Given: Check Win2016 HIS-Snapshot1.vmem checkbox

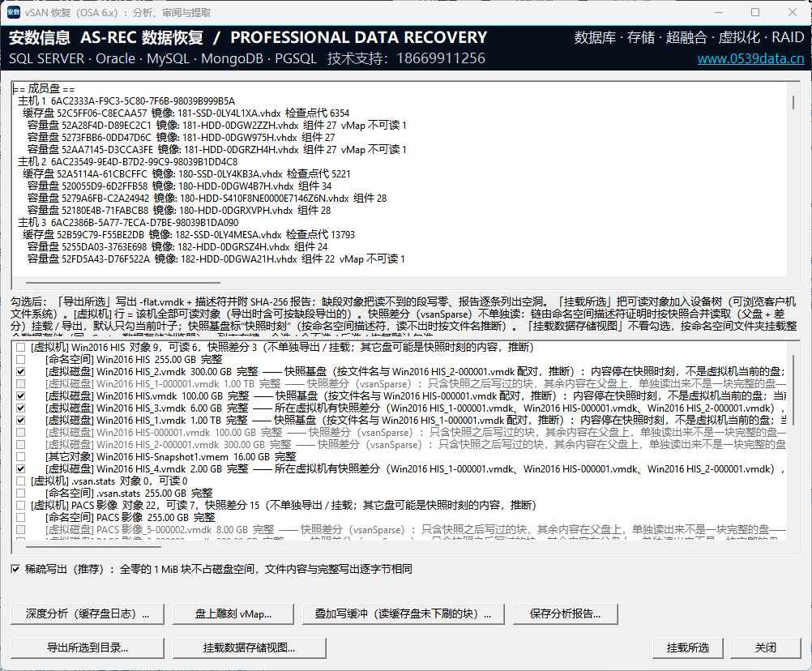Looking at the screenshot, I should tap(21, 457).
